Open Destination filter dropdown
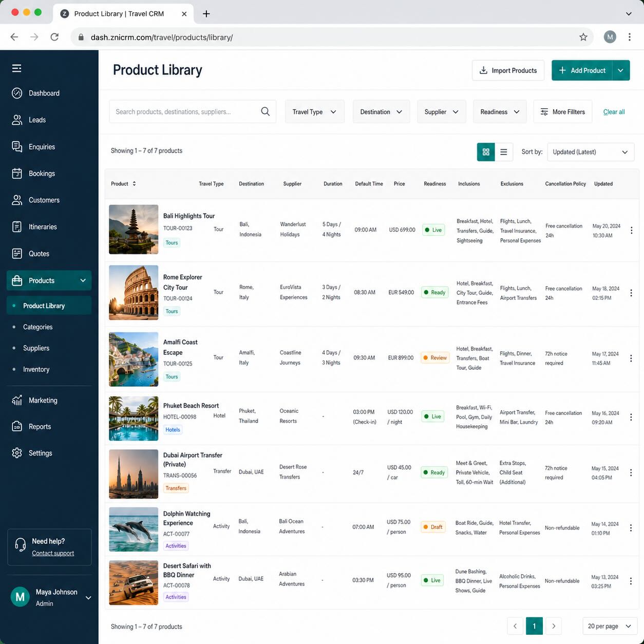The height and width of the screenshot is (644, 644). pyautogui.click(x=381, y=111)
